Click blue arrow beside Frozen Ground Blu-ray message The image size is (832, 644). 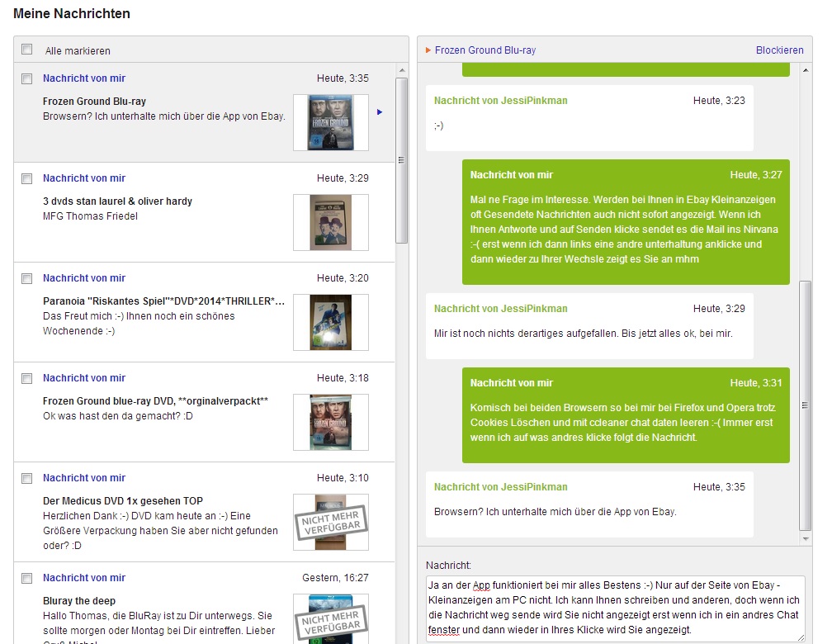(380, 112)
